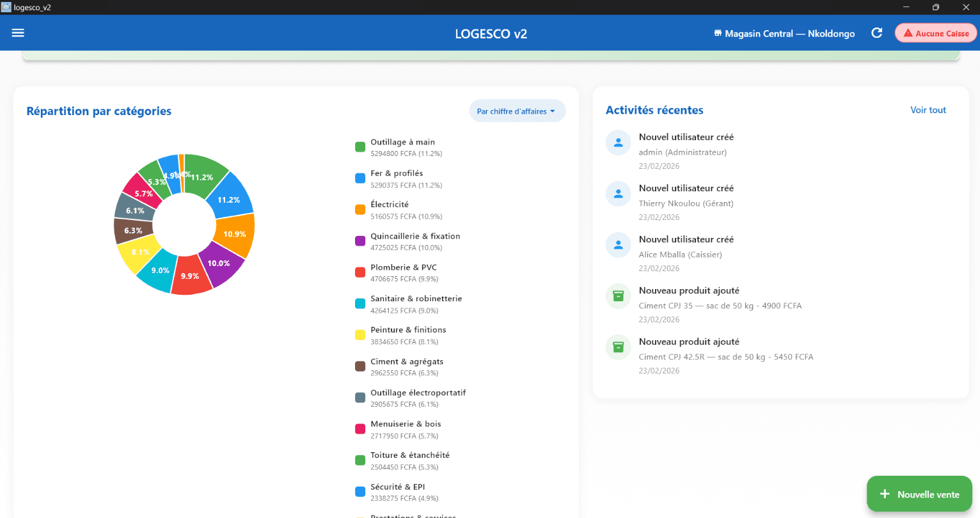Click the refresh icon in header

pos(877,33)
